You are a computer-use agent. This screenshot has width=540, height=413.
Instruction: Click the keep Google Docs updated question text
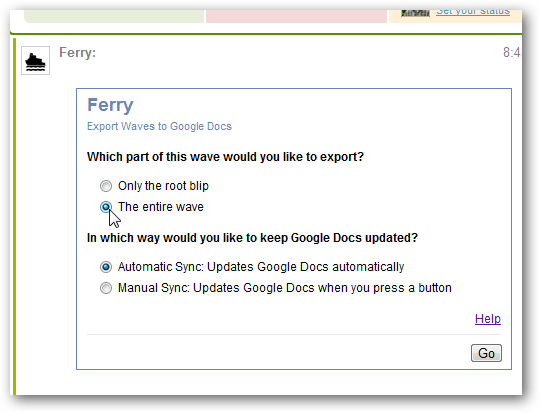pos(252,238)
